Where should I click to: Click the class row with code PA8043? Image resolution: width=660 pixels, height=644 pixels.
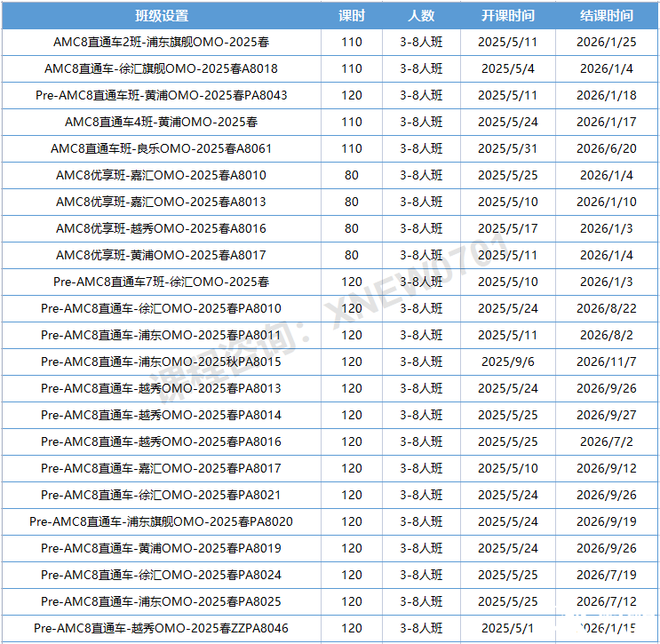[161, 95]
